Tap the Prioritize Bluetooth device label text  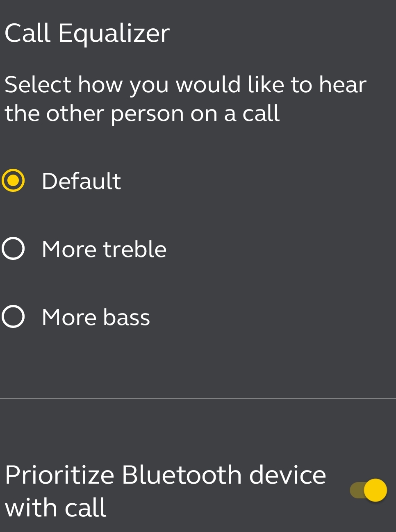click(x=165, y=475)
